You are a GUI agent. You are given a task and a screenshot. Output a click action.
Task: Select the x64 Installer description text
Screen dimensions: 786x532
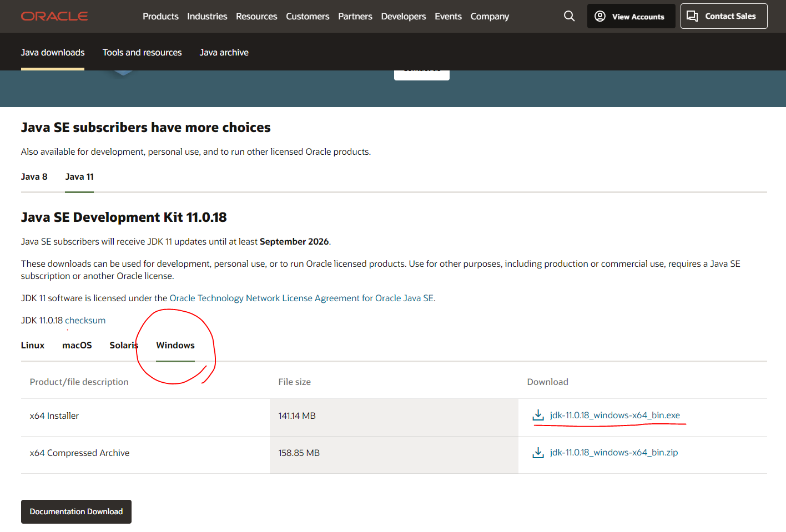pos(54,416)
